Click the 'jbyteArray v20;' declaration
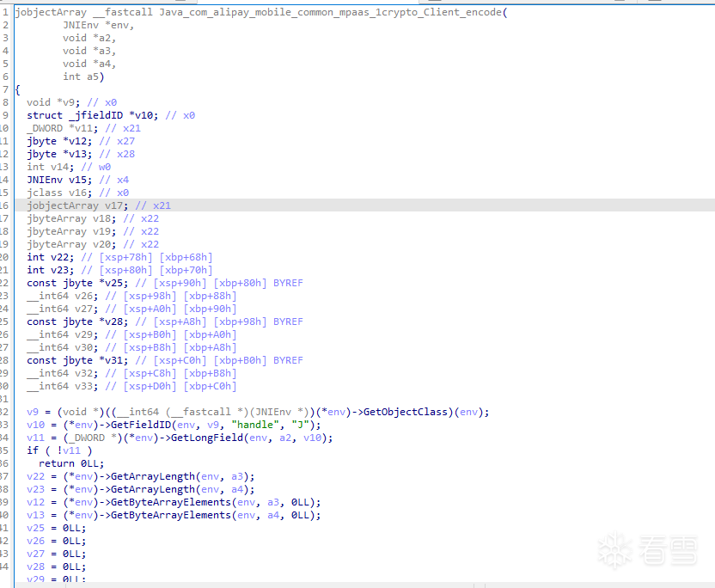Screen dimensions: 715x588 click(71, 244)
